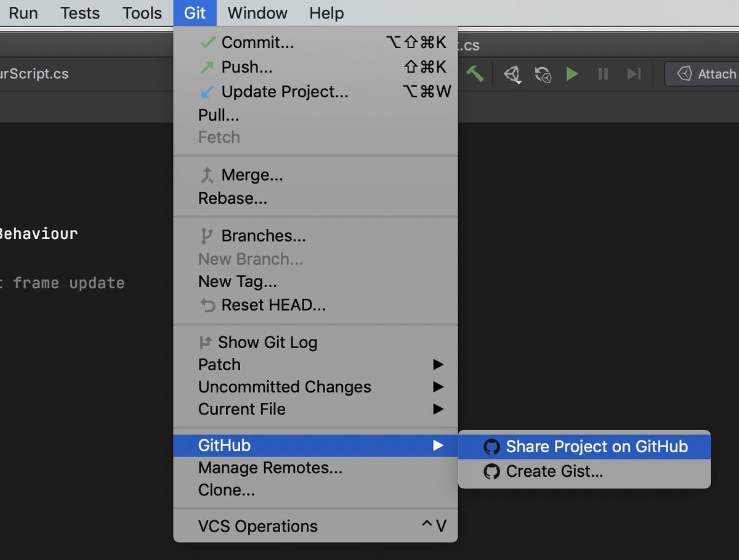Open the Window menu
This screenshot has height=560, width=739.
coord(257,13)
